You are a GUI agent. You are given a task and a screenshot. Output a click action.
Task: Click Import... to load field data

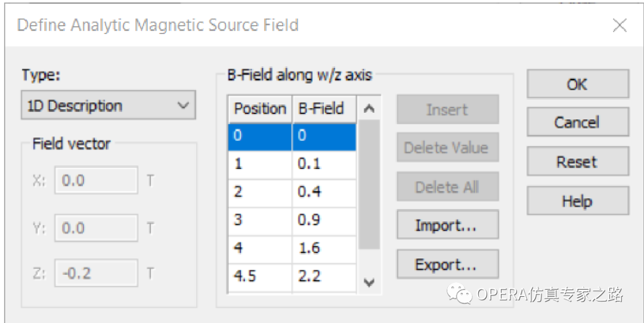(448, 224)
